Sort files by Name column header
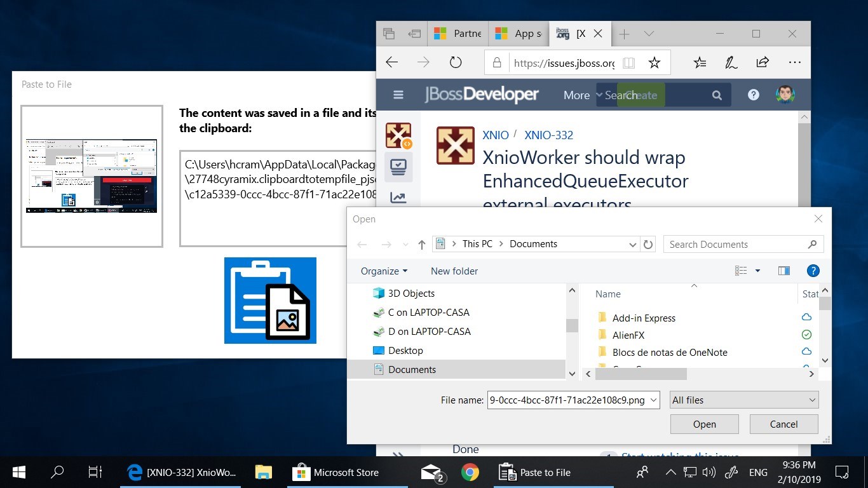Screen dimensions: 868x488 click(607, 294)
